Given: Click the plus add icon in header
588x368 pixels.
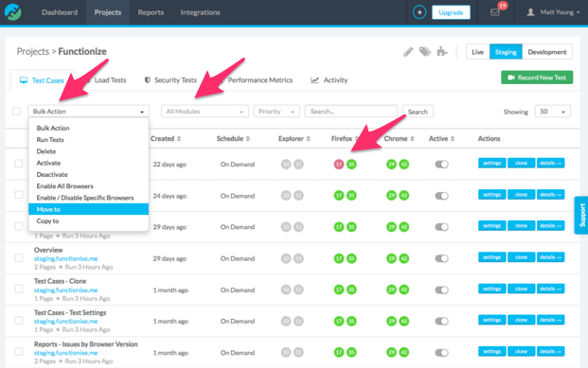Looking at the screenshot, I should click(419, 12).
